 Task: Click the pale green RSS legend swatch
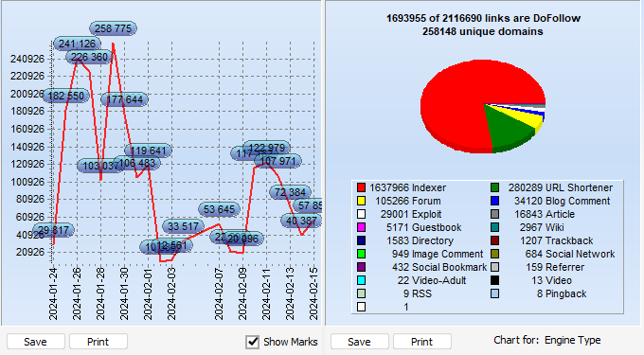coord(361,293)
